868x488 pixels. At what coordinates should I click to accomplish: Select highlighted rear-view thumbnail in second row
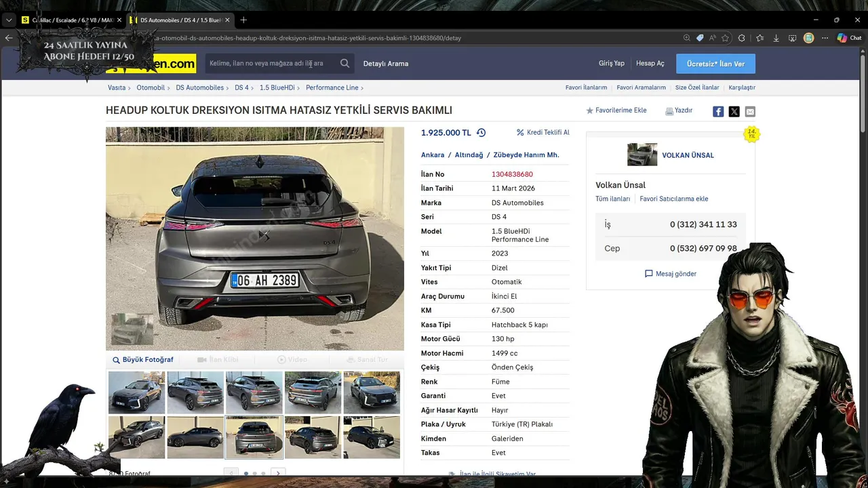254,437
